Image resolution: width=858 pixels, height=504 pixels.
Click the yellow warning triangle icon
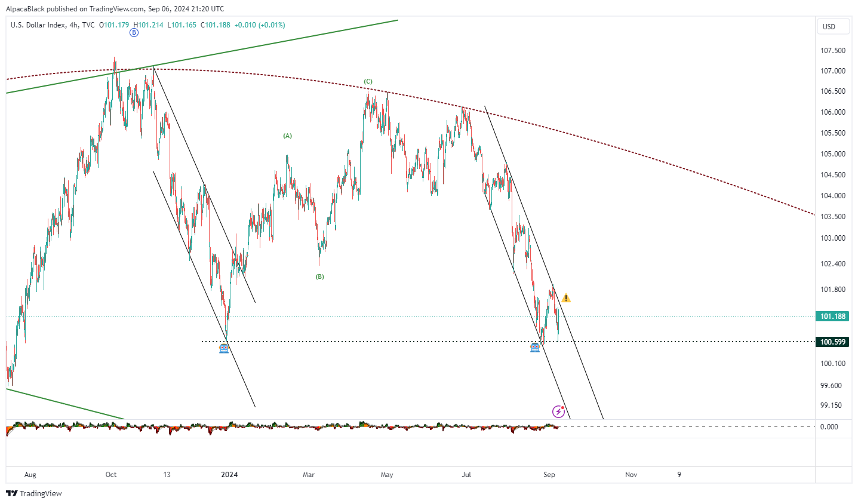(x=566, y=298)
